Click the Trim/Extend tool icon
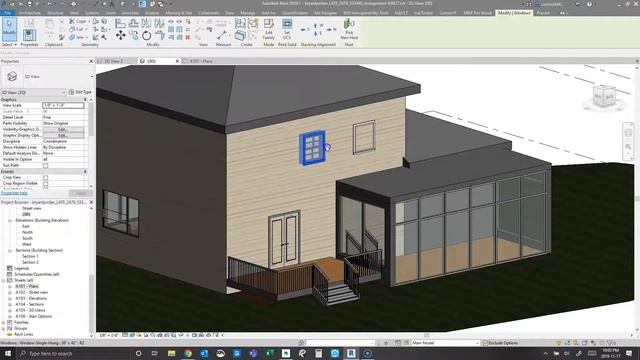The height and width of the screenshot is (360, 640). tap(160, 36)
